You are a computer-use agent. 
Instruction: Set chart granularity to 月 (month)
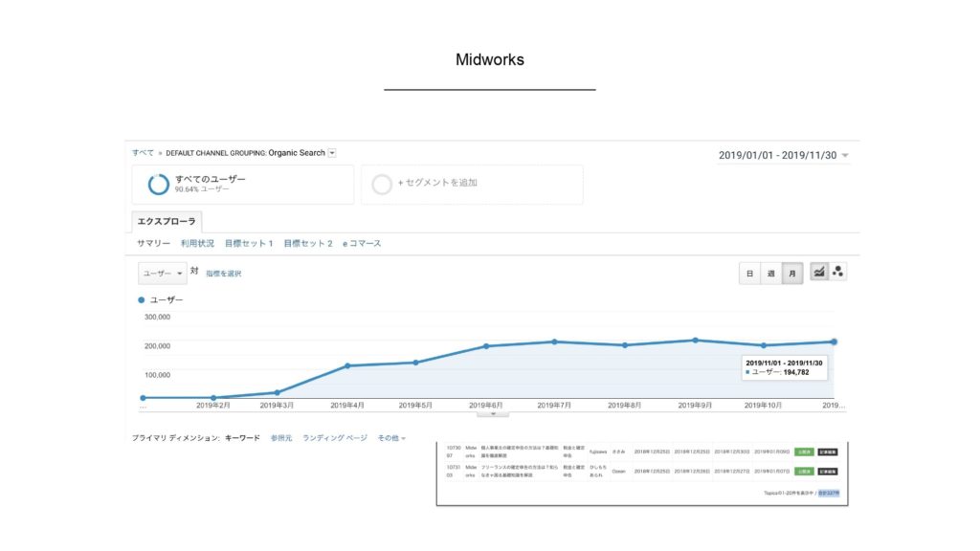791,274
